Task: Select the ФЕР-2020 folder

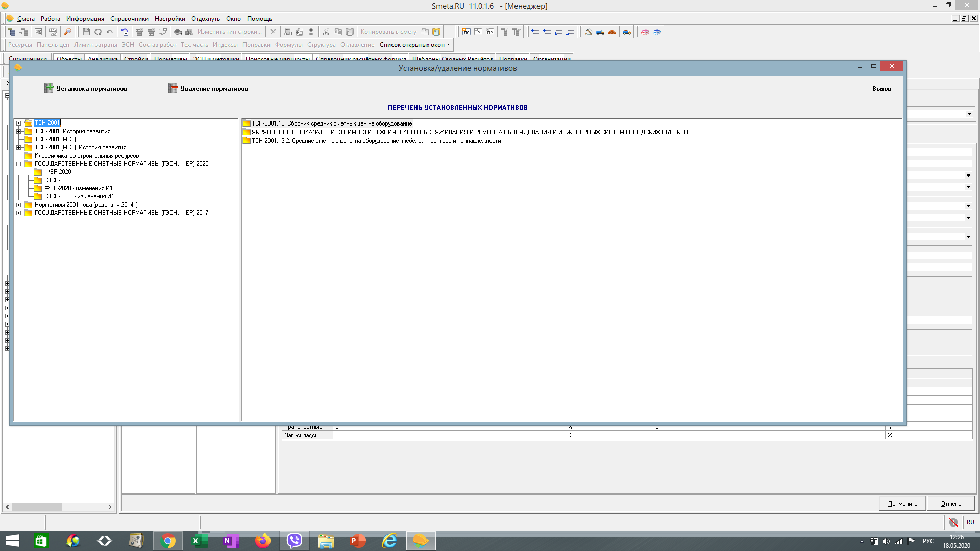Action: 58,172
